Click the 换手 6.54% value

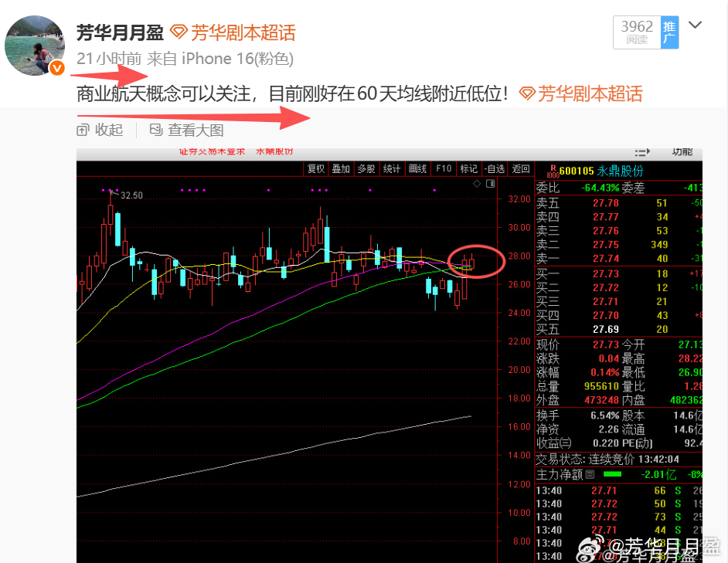(605, 415)
